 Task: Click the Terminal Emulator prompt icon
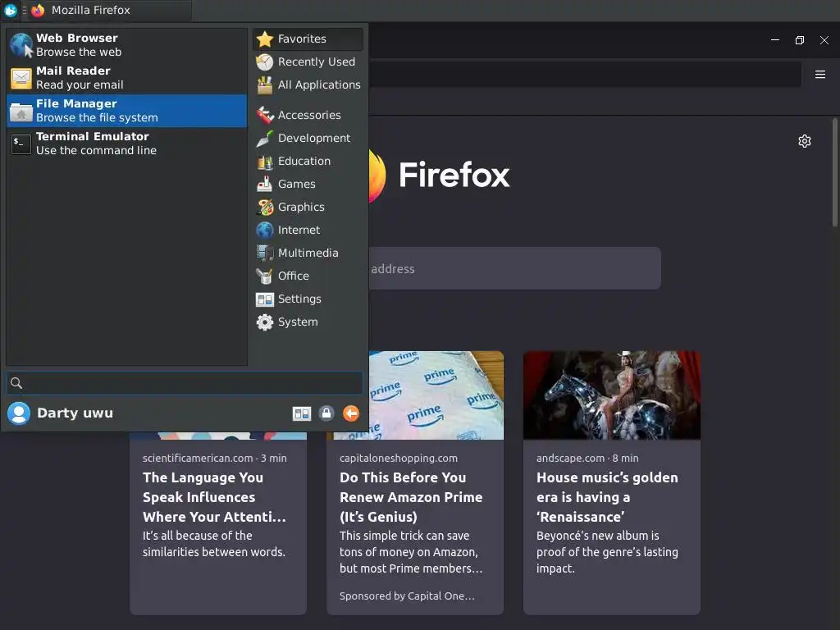tap(21, 144)
